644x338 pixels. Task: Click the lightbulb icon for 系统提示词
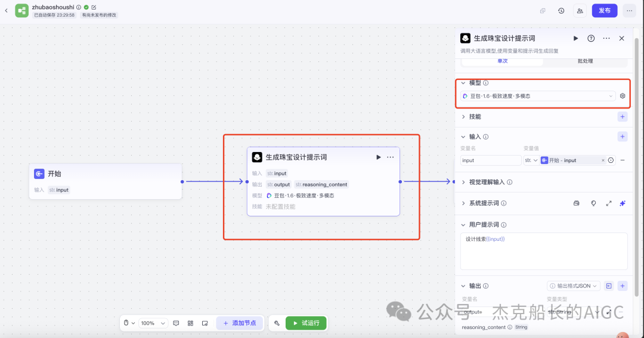(593, 203)
